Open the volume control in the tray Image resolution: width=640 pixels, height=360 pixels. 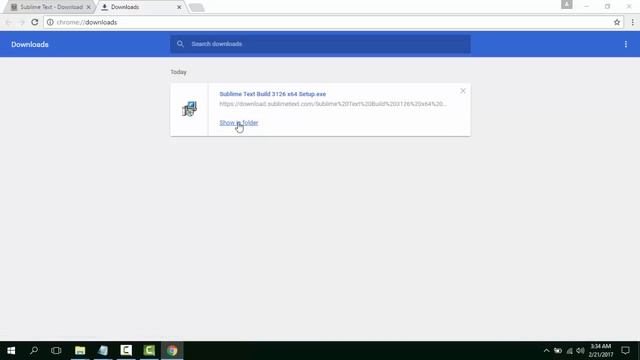tap(580, 351)
